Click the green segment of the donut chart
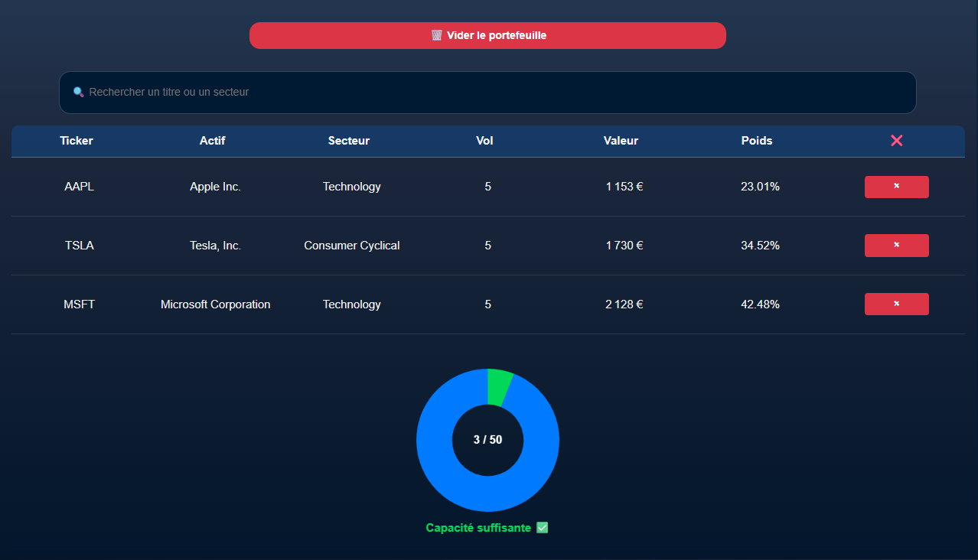 point(498,386)
